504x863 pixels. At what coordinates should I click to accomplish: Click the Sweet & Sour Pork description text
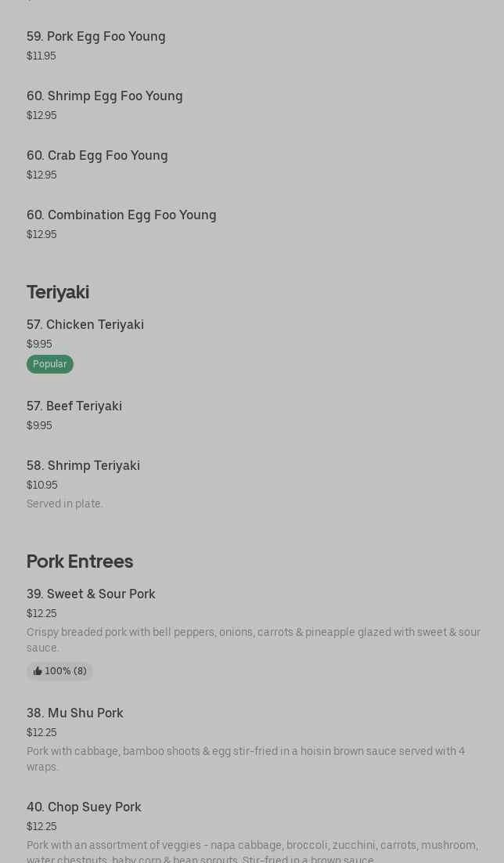(x=253, y=640)
